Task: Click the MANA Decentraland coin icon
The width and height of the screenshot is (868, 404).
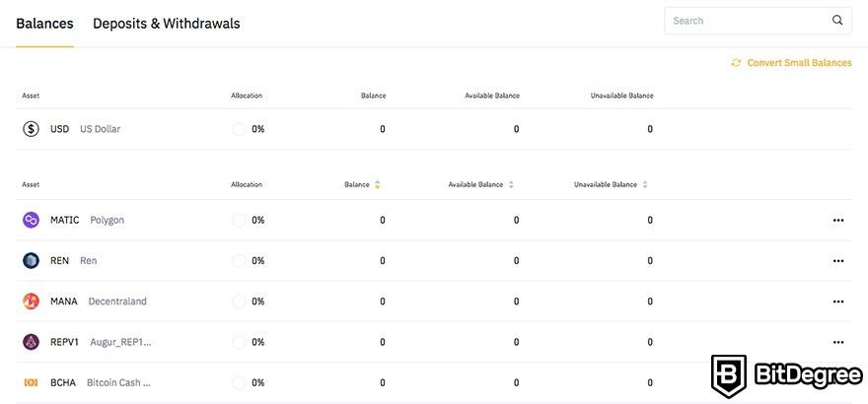Action: pyautogui.click(x=31, y=302)
